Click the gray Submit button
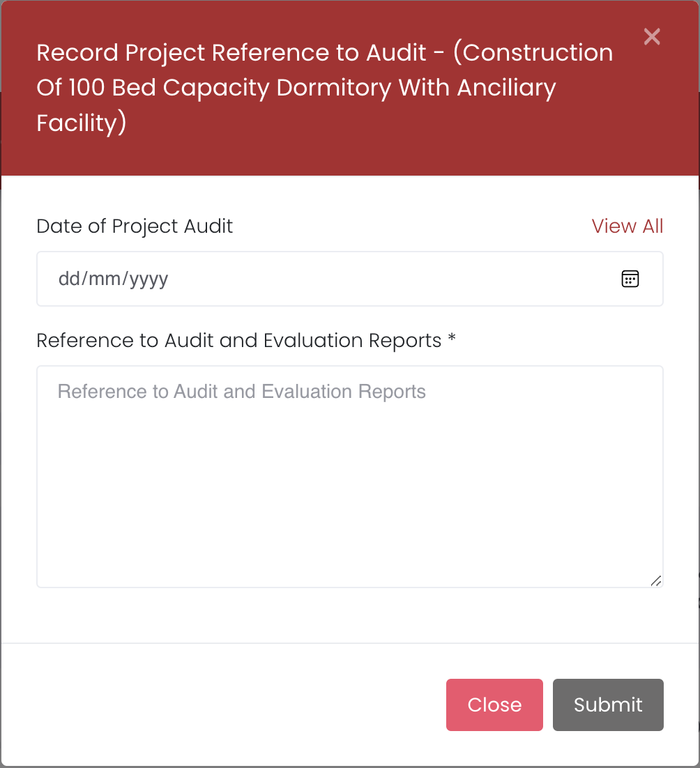Viewport: 700px width, 768px height. point(608,705)
